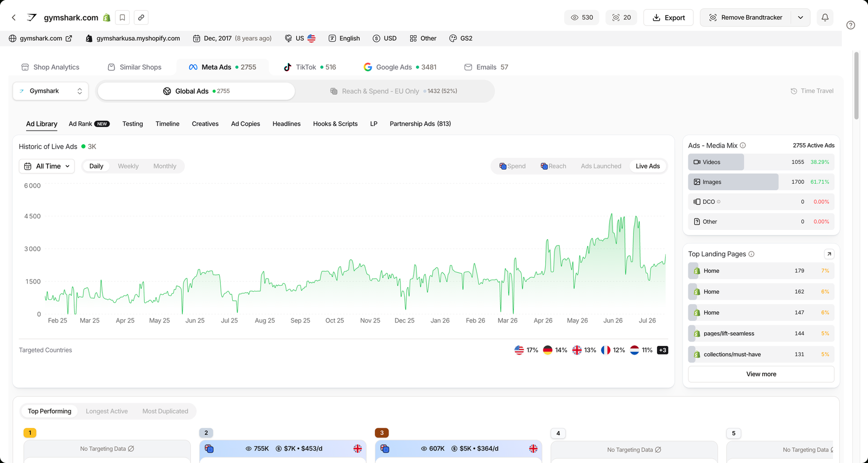Open the Meta Ads tab
Viewport: 868px width, 463px height.
(222, 67)
